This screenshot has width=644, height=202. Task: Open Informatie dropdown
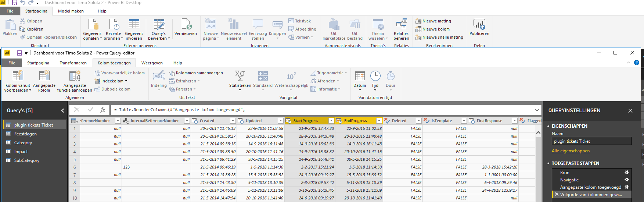click(x=325, y=89)
